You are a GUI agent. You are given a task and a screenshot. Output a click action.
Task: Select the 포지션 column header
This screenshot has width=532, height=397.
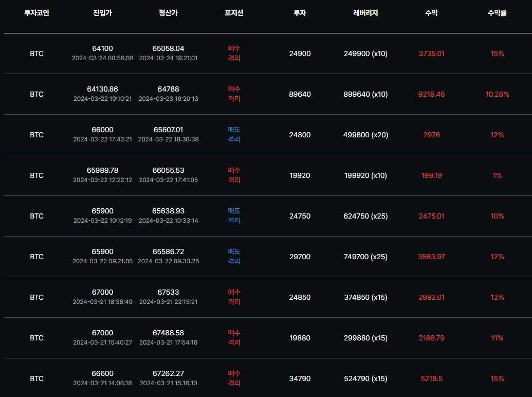click(234, 13)
